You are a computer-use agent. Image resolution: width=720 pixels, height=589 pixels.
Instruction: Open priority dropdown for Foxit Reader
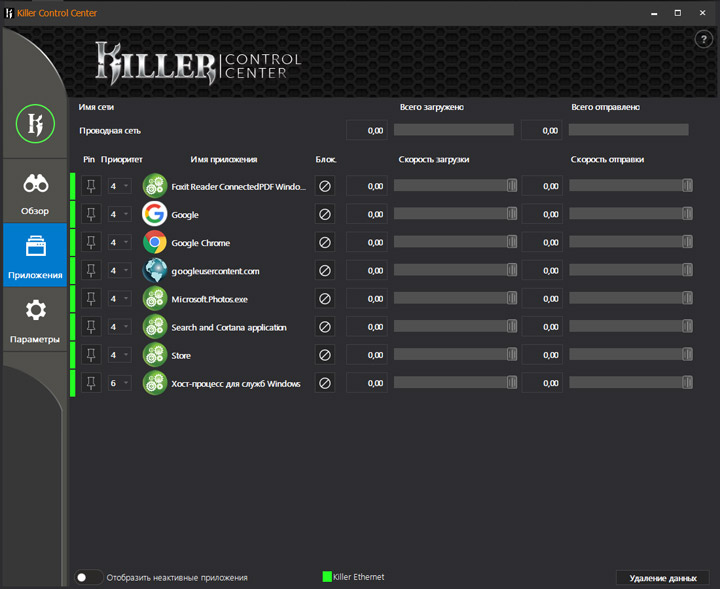tap(119, 186)
